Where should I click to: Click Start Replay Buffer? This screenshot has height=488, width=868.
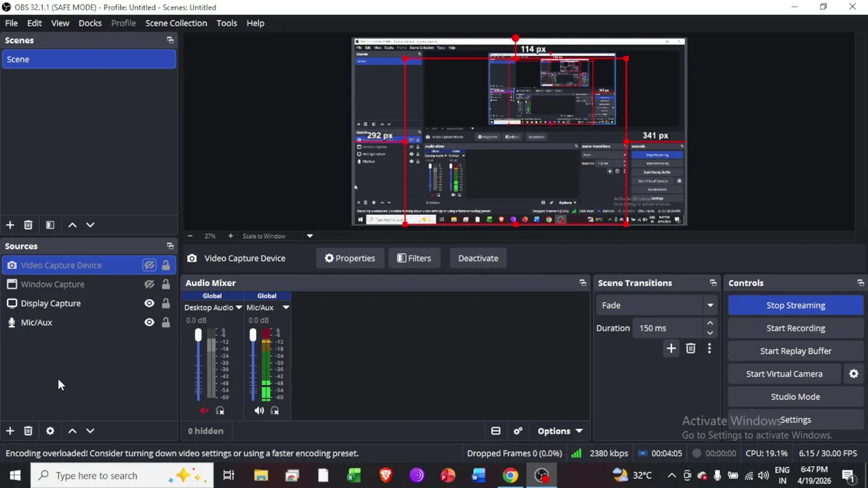coord(795,351)
